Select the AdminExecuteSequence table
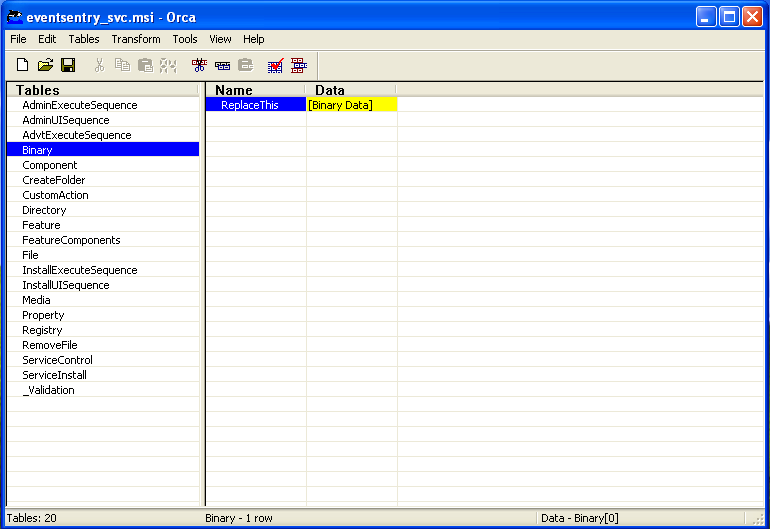This screenshot has height=529, width=770. [x=103, y=105]
